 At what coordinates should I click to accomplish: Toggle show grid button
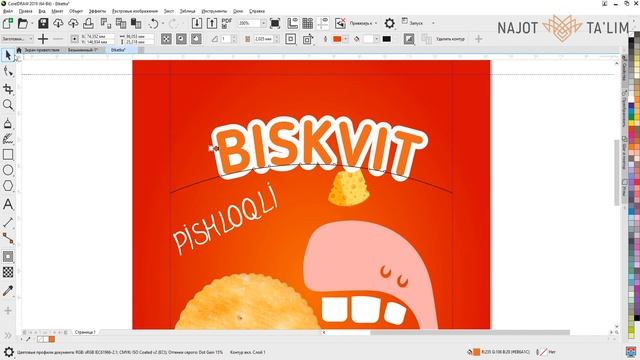[x=308, y=23]
